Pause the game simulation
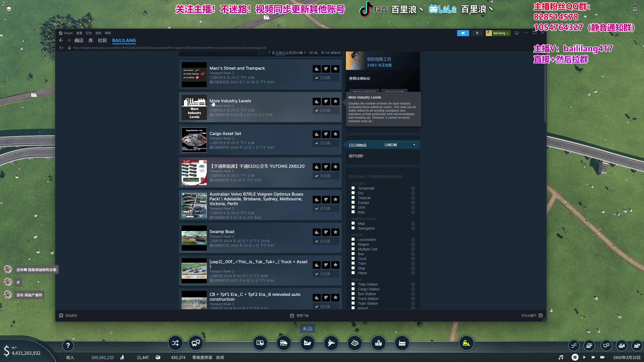Image resolution: width=644 pixels, height=362 pixels. 575,357
